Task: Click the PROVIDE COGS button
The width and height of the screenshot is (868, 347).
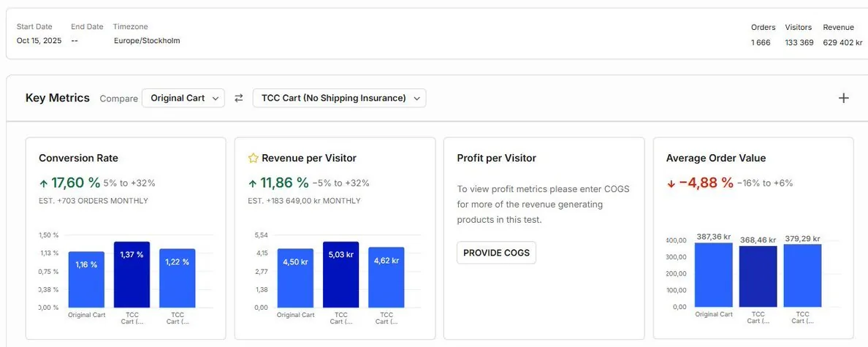Action: click(x=497, y=253)
